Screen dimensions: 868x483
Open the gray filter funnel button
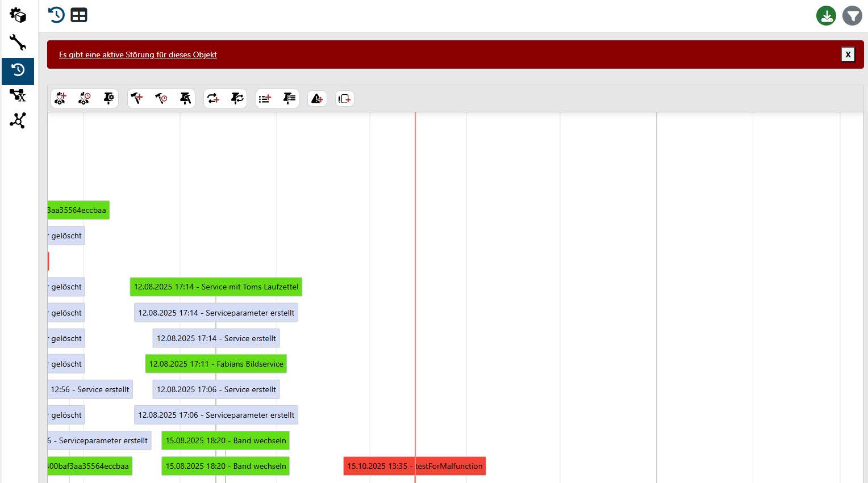click(x=852, y=16)
